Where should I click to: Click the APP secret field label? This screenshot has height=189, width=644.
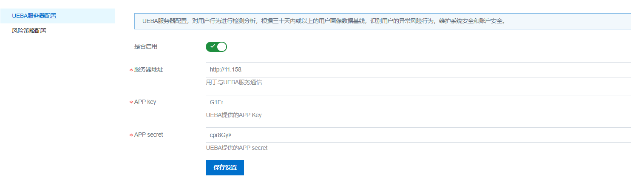pos(148,135)
